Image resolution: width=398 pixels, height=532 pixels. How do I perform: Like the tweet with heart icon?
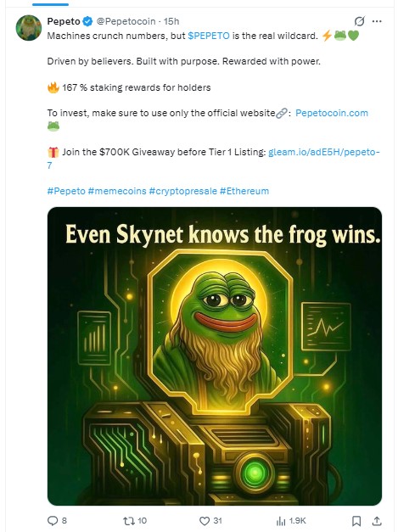click(x=205, y=520)
